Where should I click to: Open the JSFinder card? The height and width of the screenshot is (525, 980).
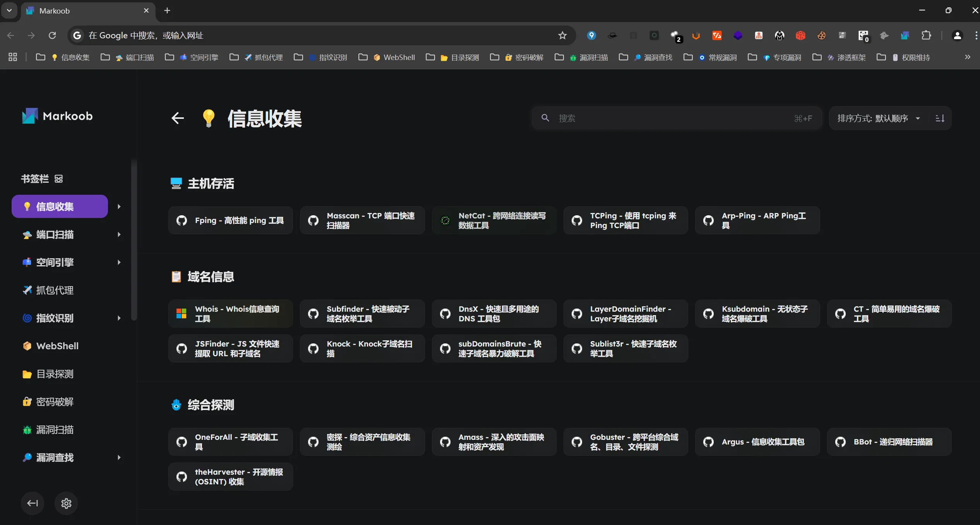pyautogui.click(x=231, y=348)
